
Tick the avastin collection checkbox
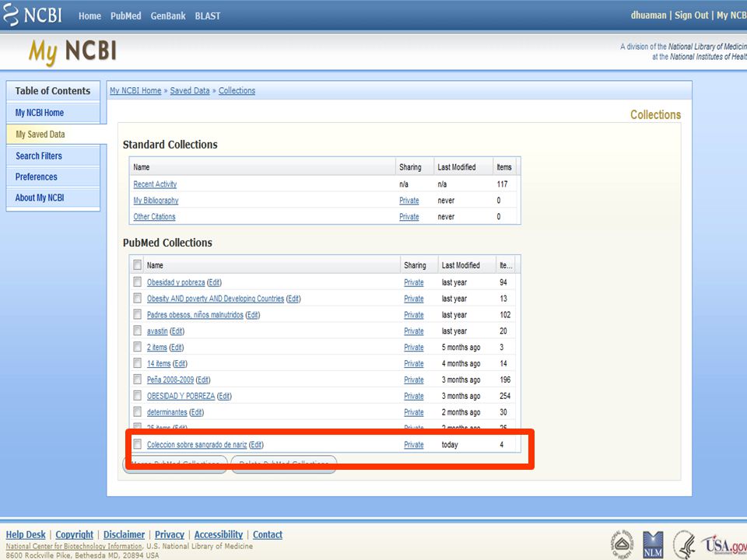(x=137, y=331)
